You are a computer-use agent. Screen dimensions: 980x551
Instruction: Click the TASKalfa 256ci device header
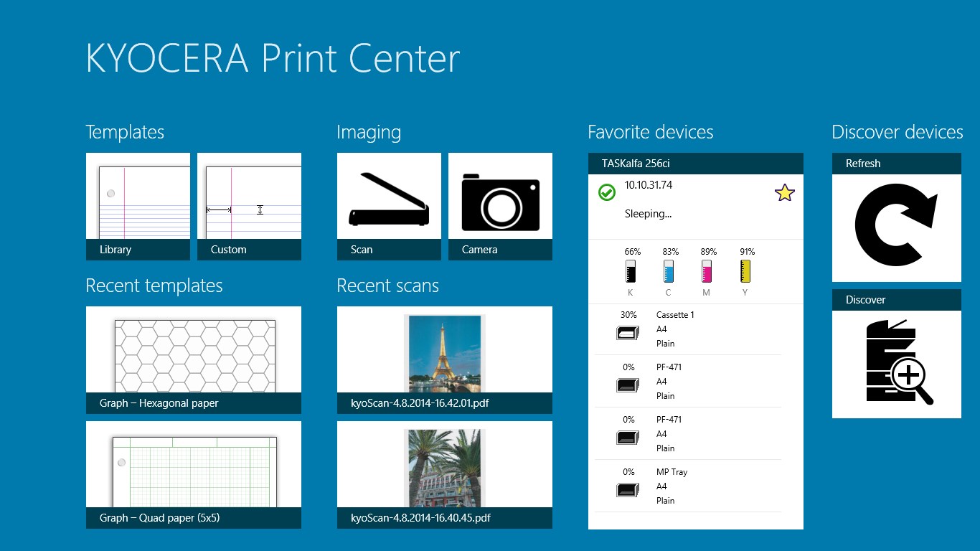(696, 164)
